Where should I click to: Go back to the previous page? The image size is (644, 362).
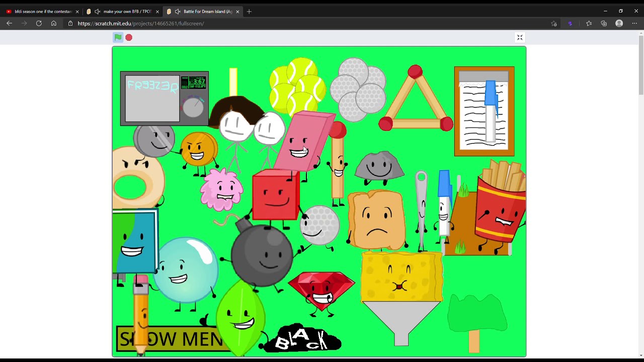click(x=9, y=23)
